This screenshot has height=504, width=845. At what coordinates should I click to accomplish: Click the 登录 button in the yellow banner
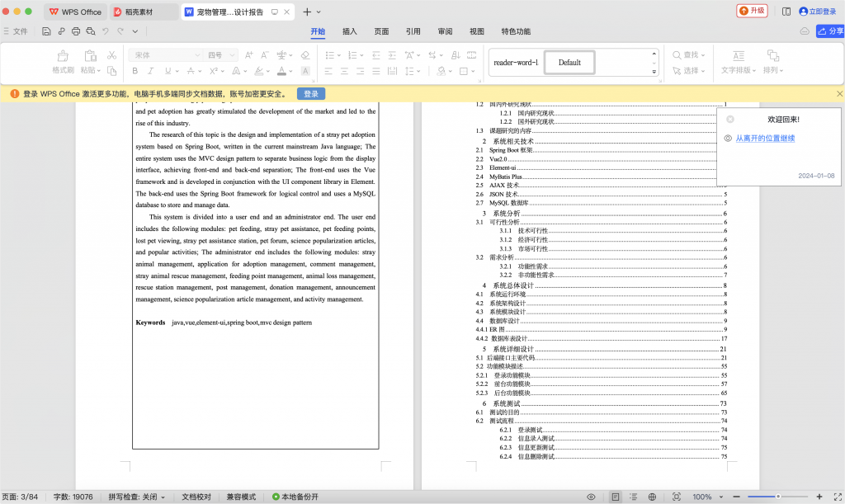[x=309, y=93]
